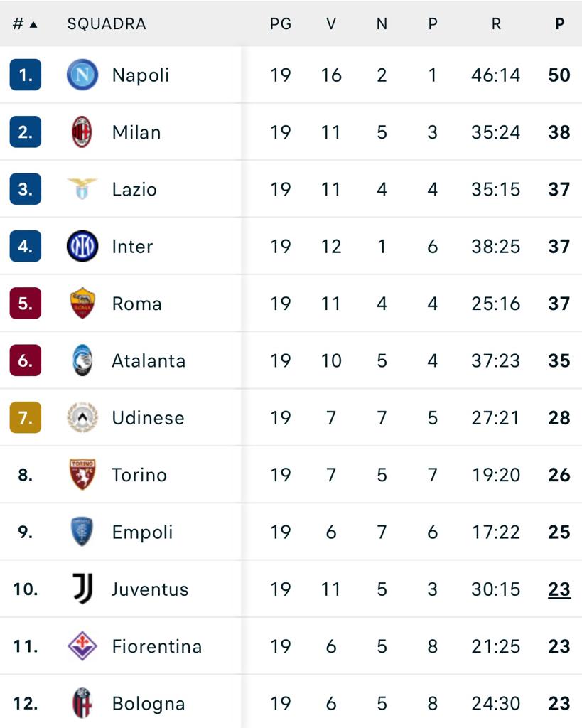582x728 pixels.
Task: Click the Juventus J logo
Action: [83, 589]
